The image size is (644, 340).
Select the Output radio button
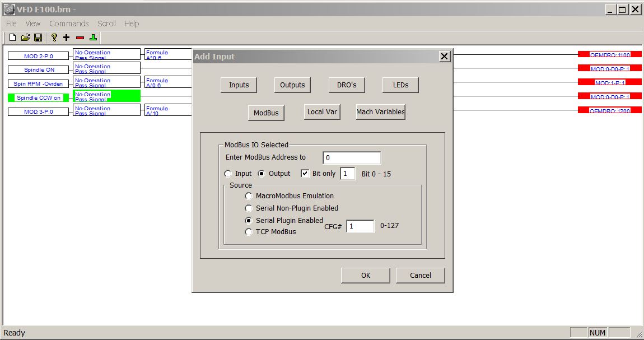click(261, 174)
